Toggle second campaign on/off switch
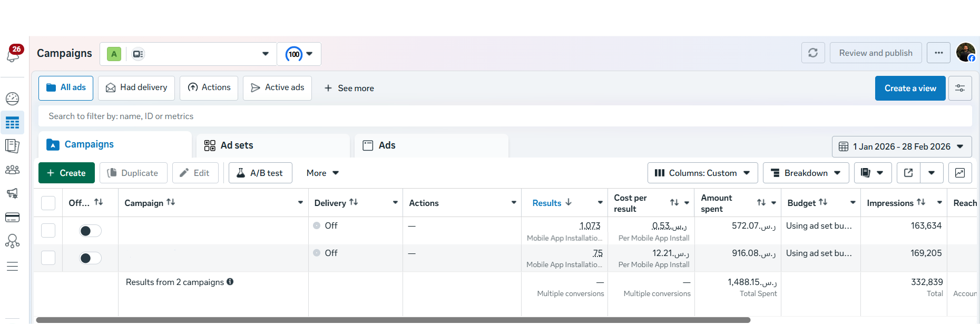 point(90,258)
